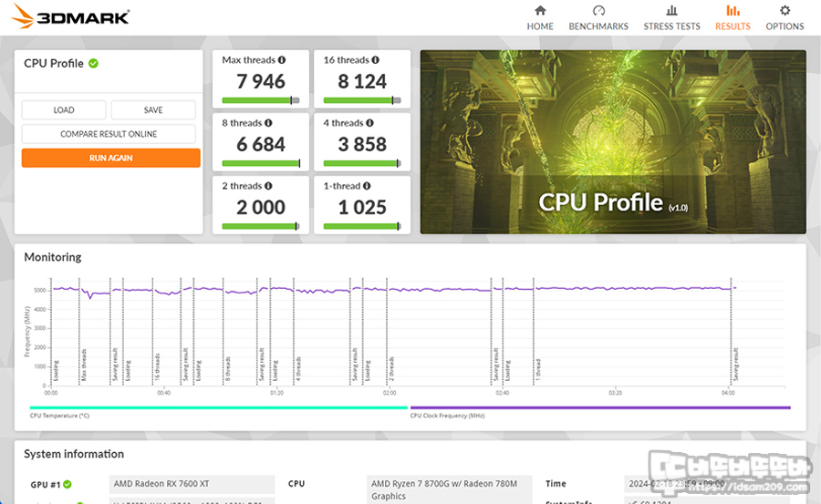Click the 8 threads score bar
Viewport: 821px width, 504px height.
[x=261, y=163]
